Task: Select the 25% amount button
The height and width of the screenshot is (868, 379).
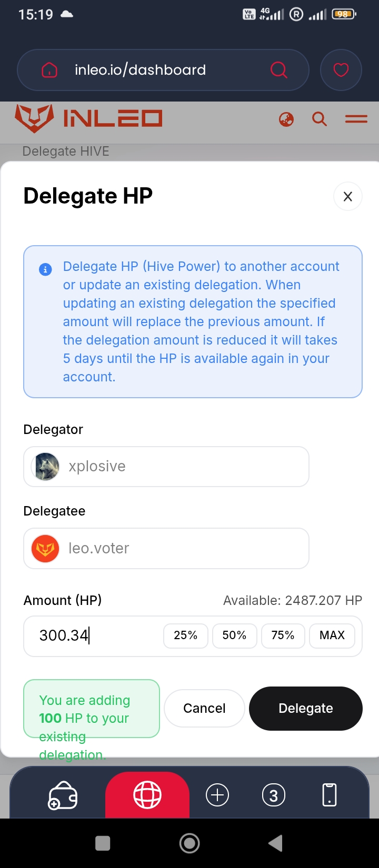Action: pyautogui.click(x=186, y=635)
